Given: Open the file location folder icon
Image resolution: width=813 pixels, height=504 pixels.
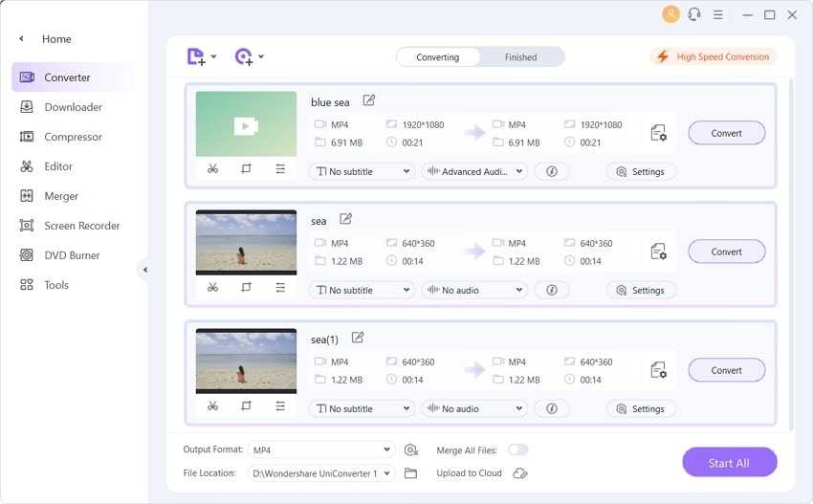Looking at the screenshot, I should pos(411,473).
